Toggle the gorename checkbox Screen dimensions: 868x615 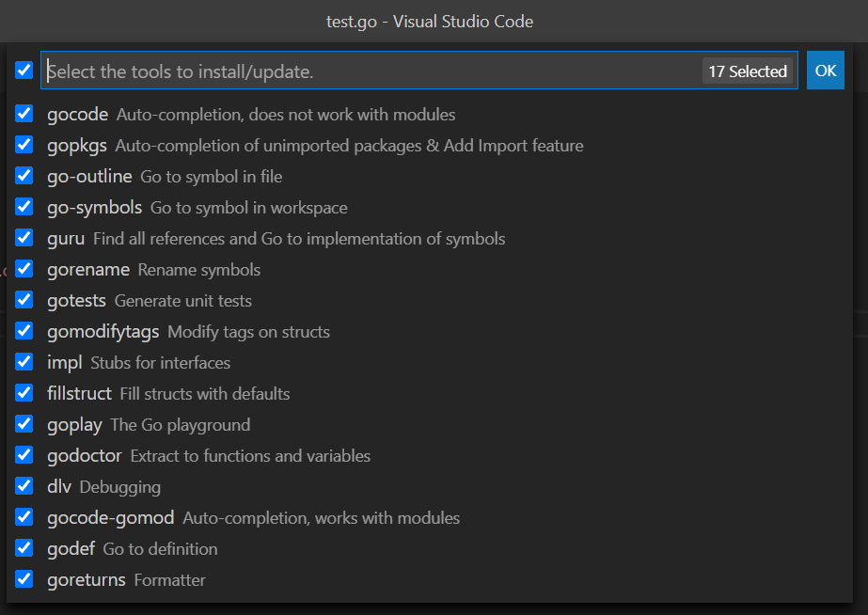pyautogui.click(x=24, y=269)
